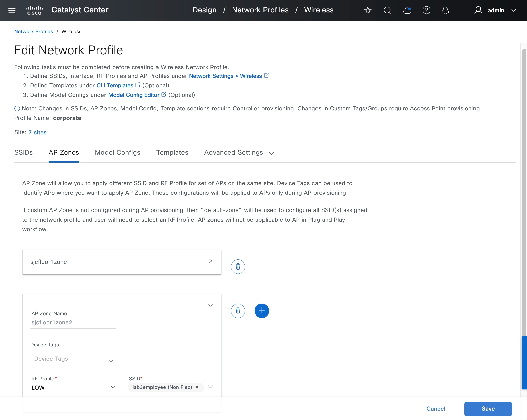The height and width of the screenshot is (420, 527).
Task: Add a new AP zone with plus button
Action: [261, 311]
